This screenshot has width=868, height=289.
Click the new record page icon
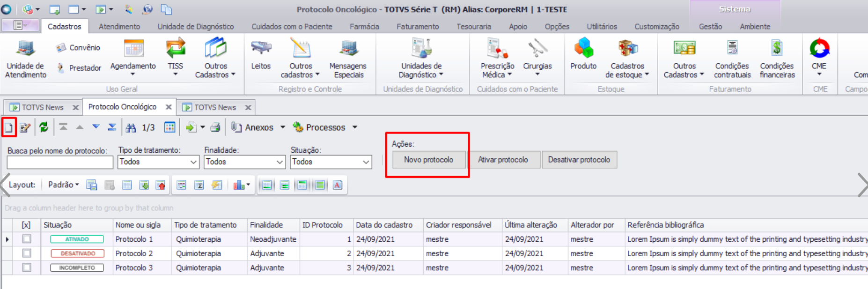click(8, 127)
